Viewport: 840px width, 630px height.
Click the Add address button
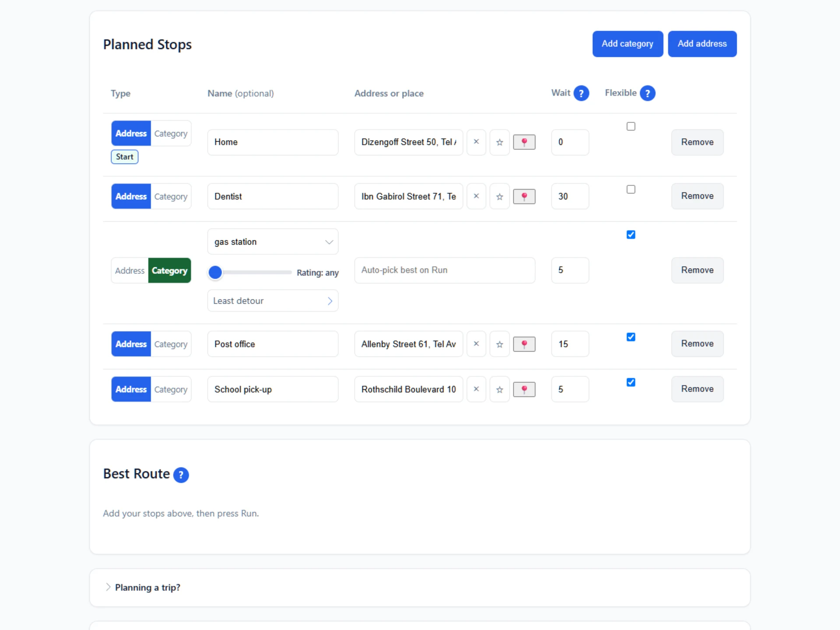702,44
